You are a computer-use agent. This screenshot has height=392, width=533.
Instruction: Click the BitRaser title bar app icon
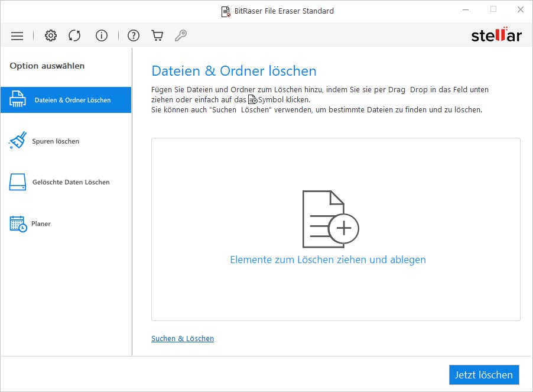point(225,11)
